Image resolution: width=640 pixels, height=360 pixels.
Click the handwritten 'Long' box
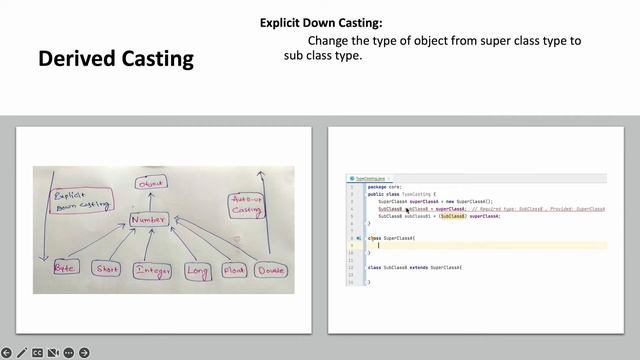pyautogui.click(x=198, y=271)
